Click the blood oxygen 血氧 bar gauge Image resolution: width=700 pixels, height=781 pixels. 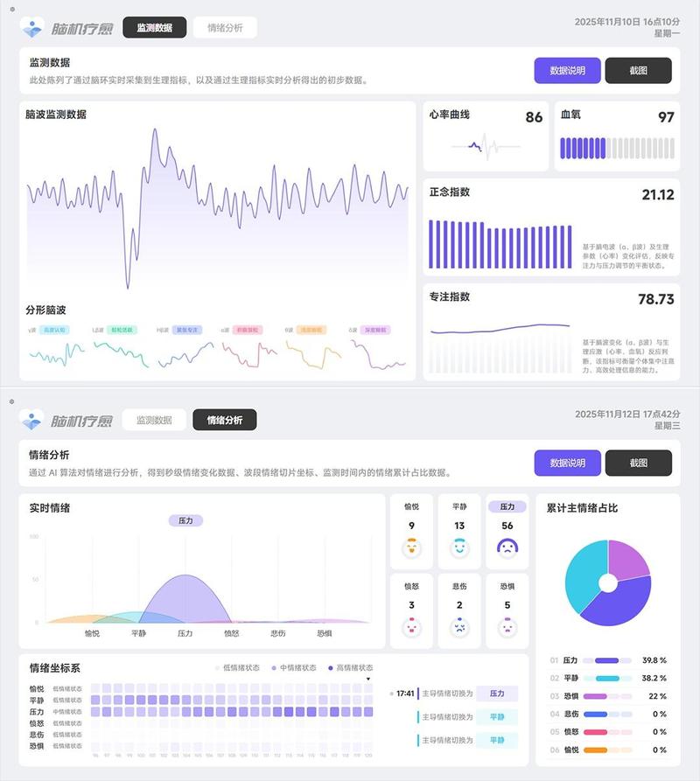click(x=617, y=148)
